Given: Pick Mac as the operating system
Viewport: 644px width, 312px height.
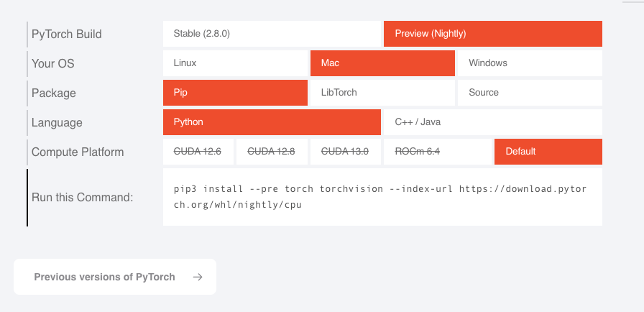Looking at the screenshot, I should (382, 63).
